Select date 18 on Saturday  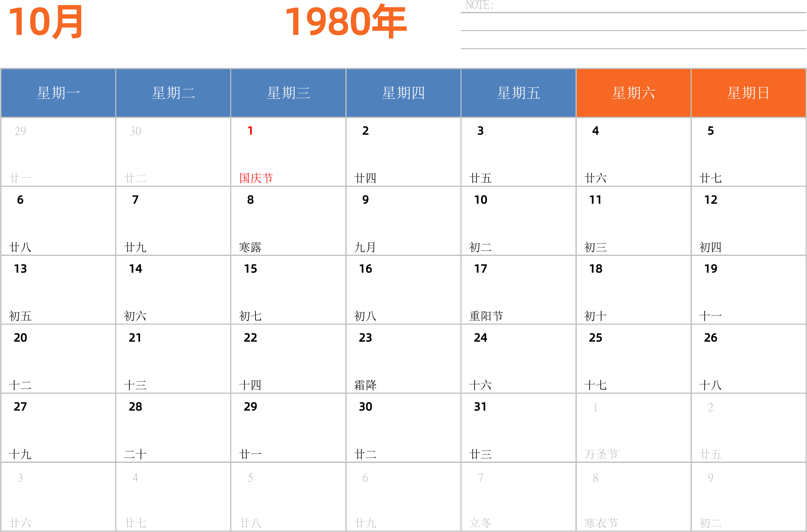coord(596,269)
